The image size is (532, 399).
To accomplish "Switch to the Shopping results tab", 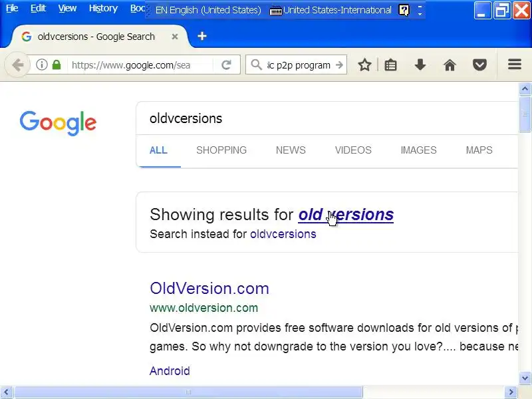I will (221, 150).
